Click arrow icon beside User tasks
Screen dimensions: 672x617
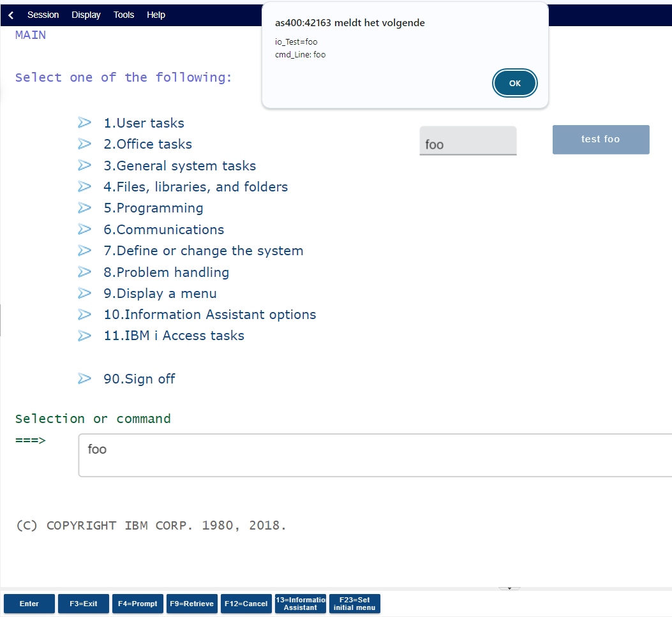click(85, 123)
